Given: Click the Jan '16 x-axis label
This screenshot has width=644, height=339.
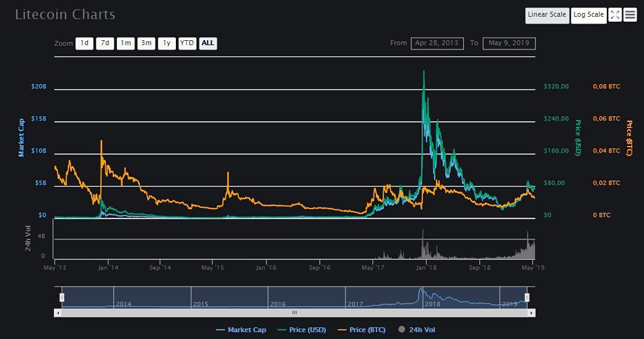Looking at the screenshot, I should (x=266, y=268).
